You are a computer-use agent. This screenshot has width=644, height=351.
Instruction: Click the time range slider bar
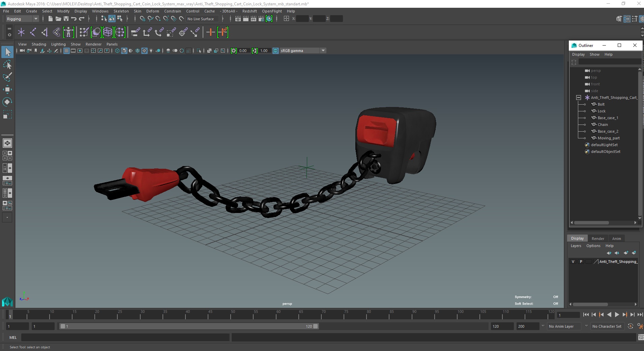(189, 326)
